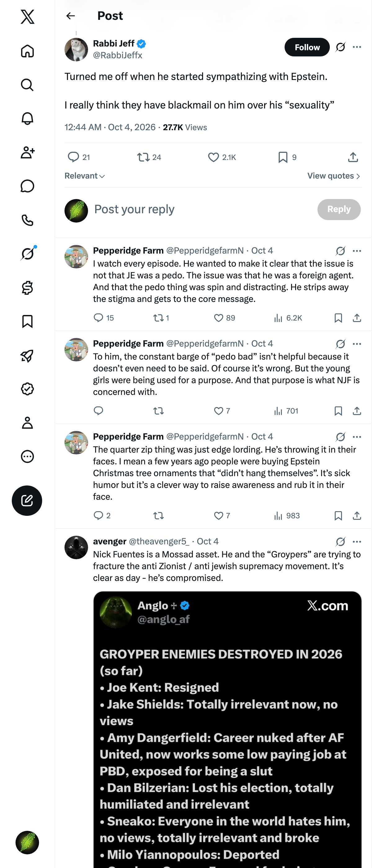The image size is (372, 868).
Task: Go back with the arrow icon
Action: point(70,16)
